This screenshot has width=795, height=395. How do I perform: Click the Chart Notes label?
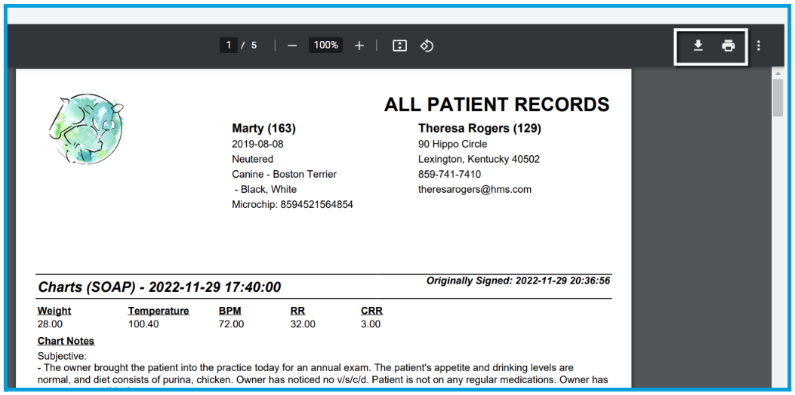[66, 341]
